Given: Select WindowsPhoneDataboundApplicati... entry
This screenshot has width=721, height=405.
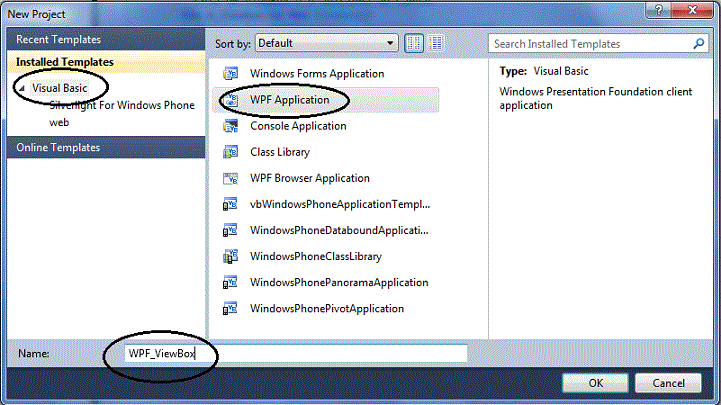Looking at the screenshot, I should tap(325, 230).
